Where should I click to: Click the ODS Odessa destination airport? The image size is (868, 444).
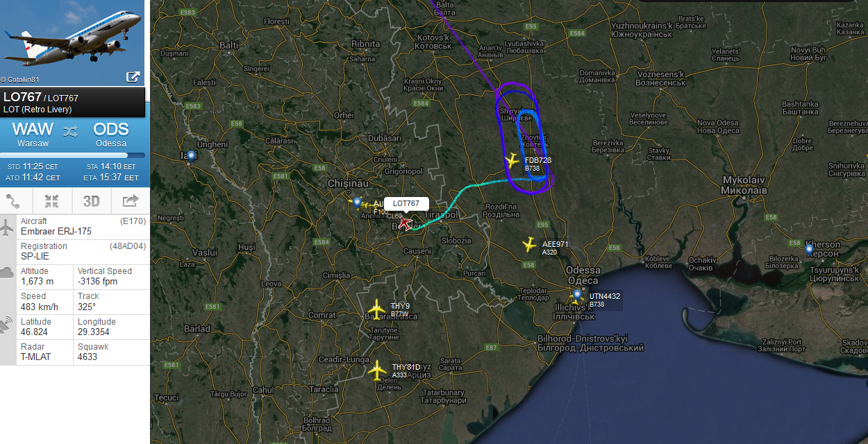(111, 133)
